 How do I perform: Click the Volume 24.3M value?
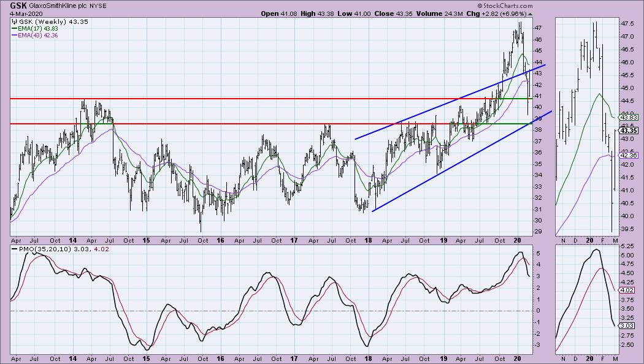(440, 13)
